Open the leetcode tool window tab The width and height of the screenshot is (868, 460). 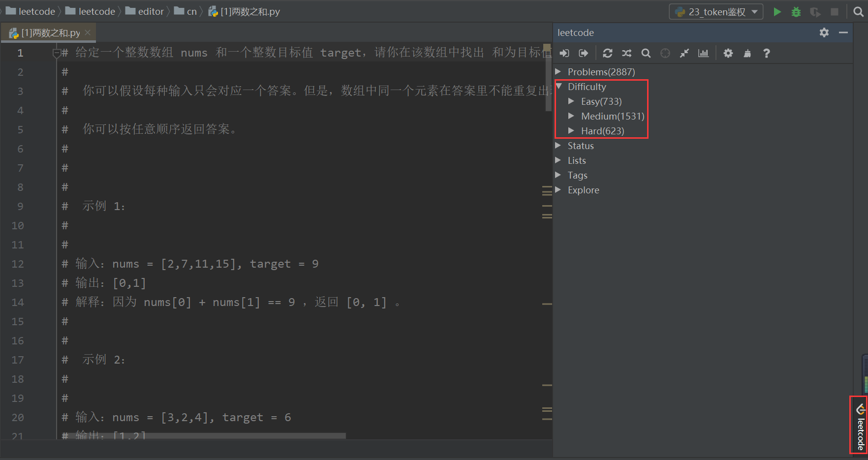pos(859,425)
